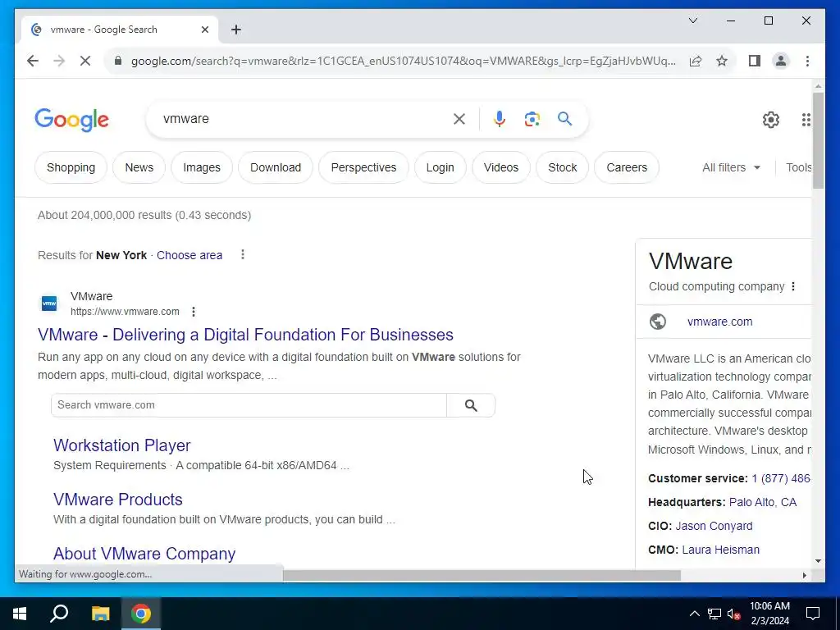Switch to Videos results
This screenshot has width=840, height=630.
[501, 167]
